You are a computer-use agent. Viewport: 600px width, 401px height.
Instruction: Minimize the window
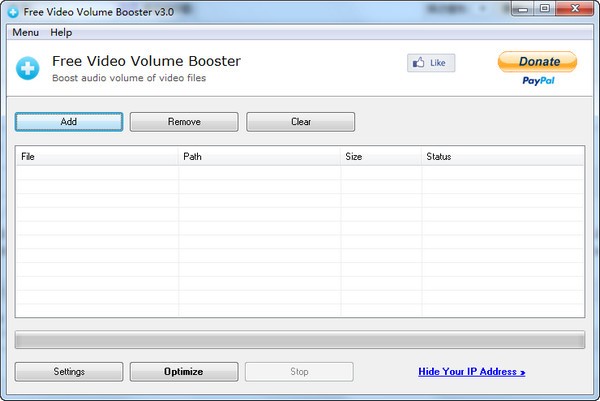coord(523,8)
